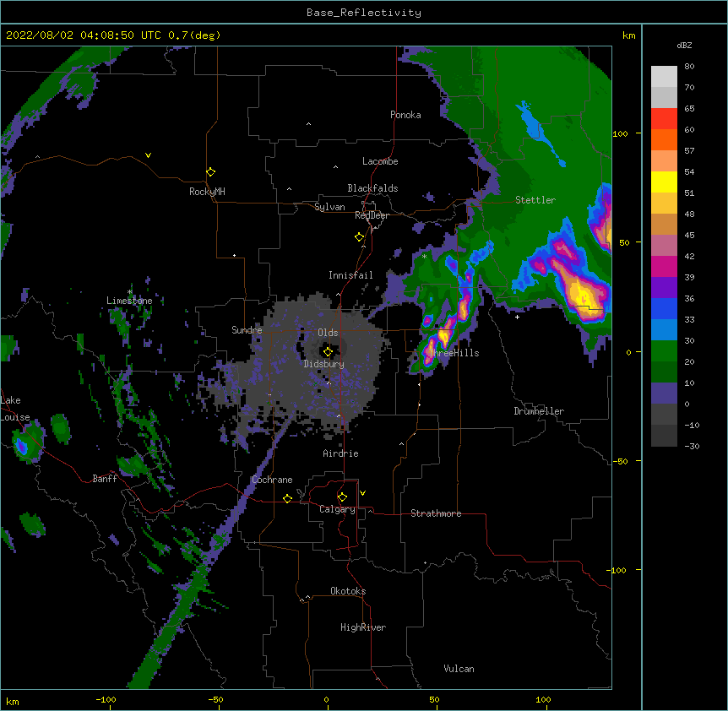Click the Banff town label

coord(105,479)
